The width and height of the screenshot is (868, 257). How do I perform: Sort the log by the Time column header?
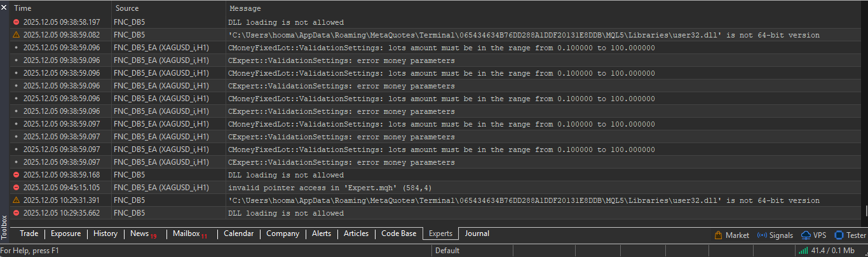coord(23,8)
